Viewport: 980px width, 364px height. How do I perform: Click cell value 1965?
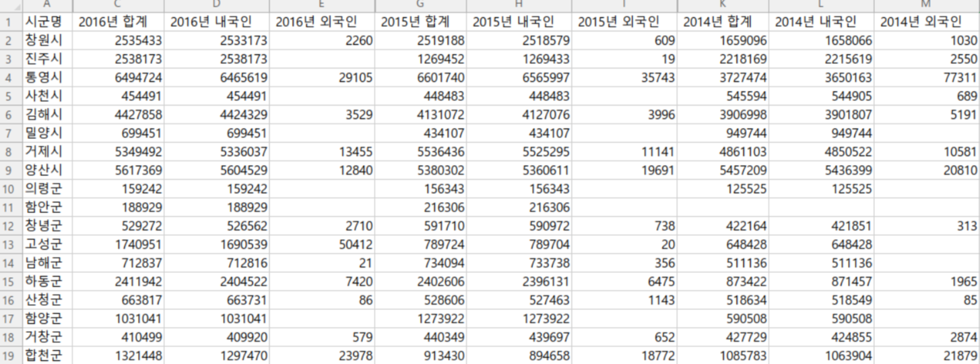927,282
